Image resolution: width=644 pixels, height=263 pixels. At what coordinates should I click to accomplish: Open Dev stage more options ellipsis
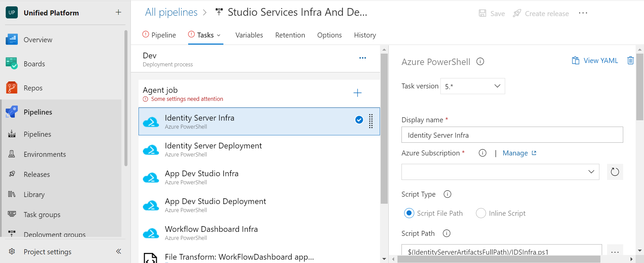(363, 58)
